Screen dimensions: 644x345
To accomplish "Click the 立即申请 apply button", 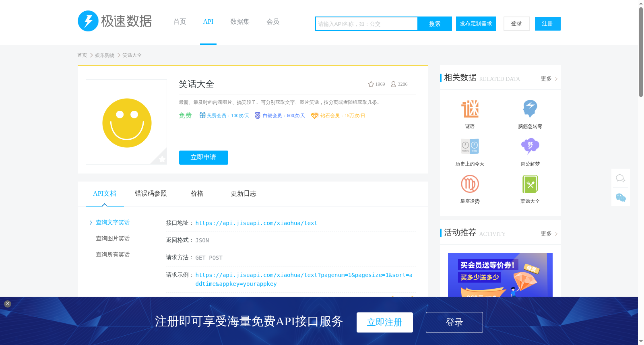I will (x=204, y=157).
